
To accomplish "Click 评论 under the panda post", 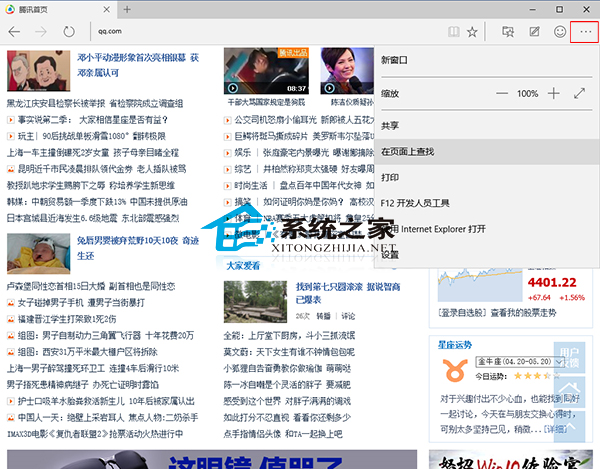I will pyautogui.click(x=348, y=316).
